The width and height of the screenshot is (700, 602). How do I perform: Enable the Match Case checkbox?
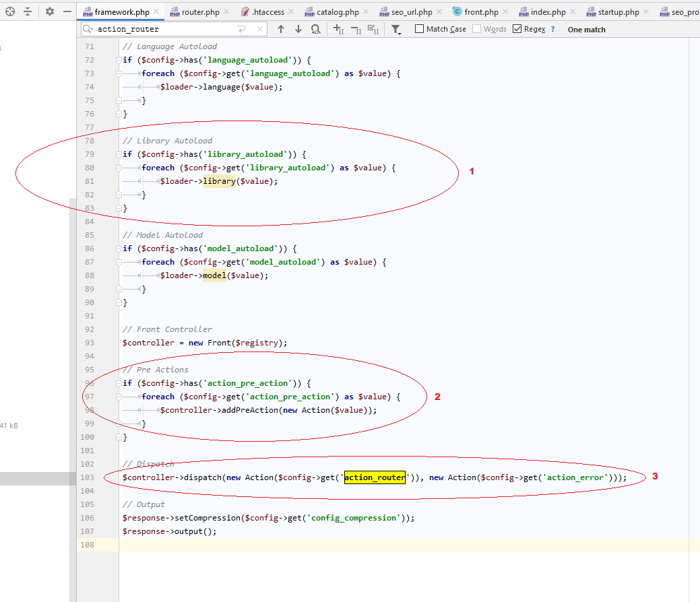[x=419, y=29]
